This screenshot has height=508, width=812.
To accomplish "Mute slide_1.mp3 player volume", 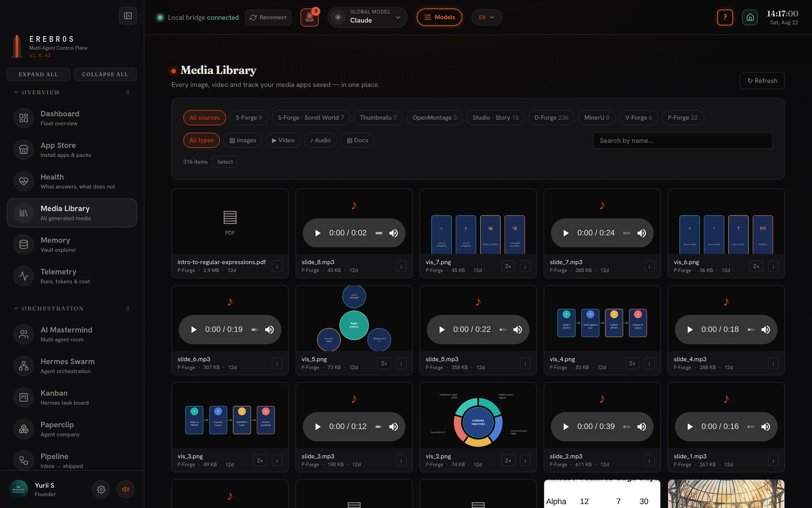I will (x=766, y=427).
